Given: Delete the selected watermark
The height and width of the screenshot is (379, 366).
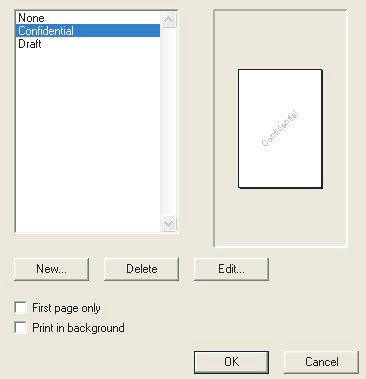Looking at the screenshot, I should coord(142,269).
